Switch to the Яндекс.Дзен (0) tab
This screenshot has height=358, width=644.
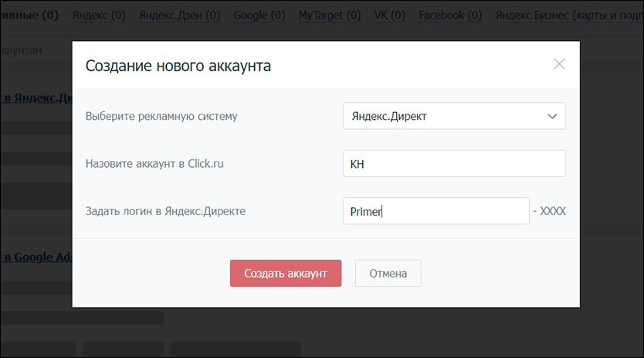(179, 15)
